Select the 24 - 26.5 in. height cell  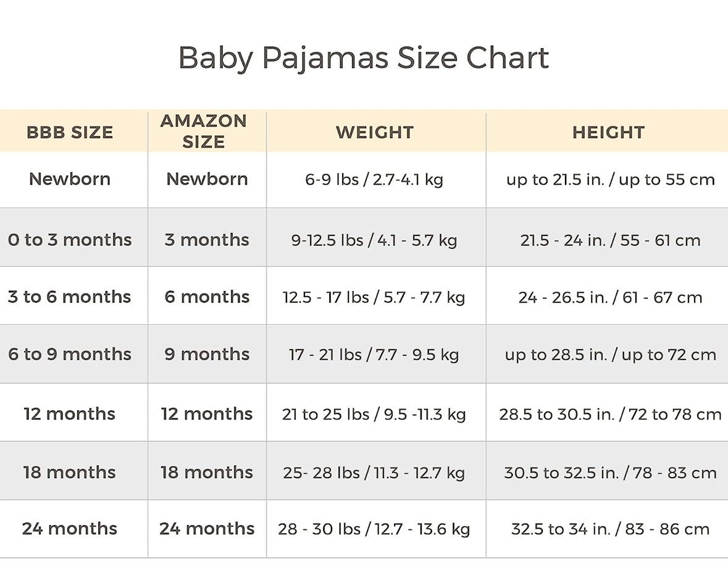pyautogui.click(x=610, y=298)
